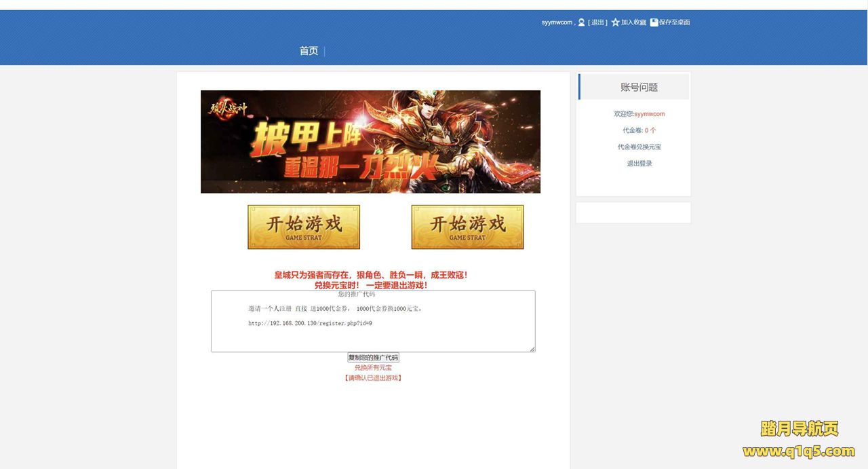Click inside the 推广代码 text area
The height and width of the screenshot is (469, 868).
tap(373, 322)
